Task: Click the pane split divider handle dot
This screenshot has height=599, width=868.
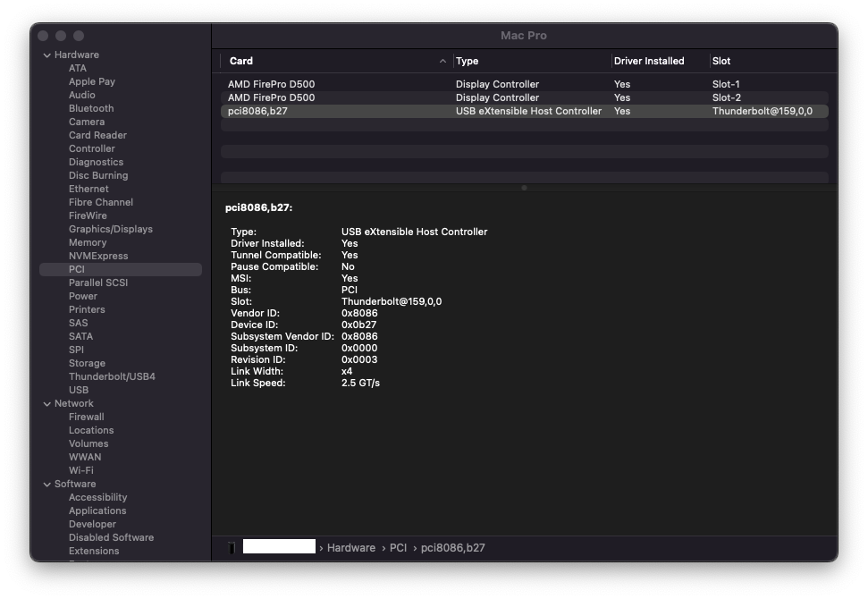Action: coord(524,188)
